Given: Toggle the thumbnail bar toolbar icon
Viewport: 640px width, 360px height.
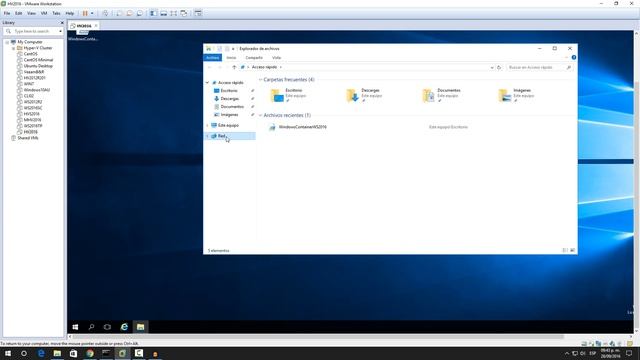Looking at the screenshot, I should click(163, 13).
